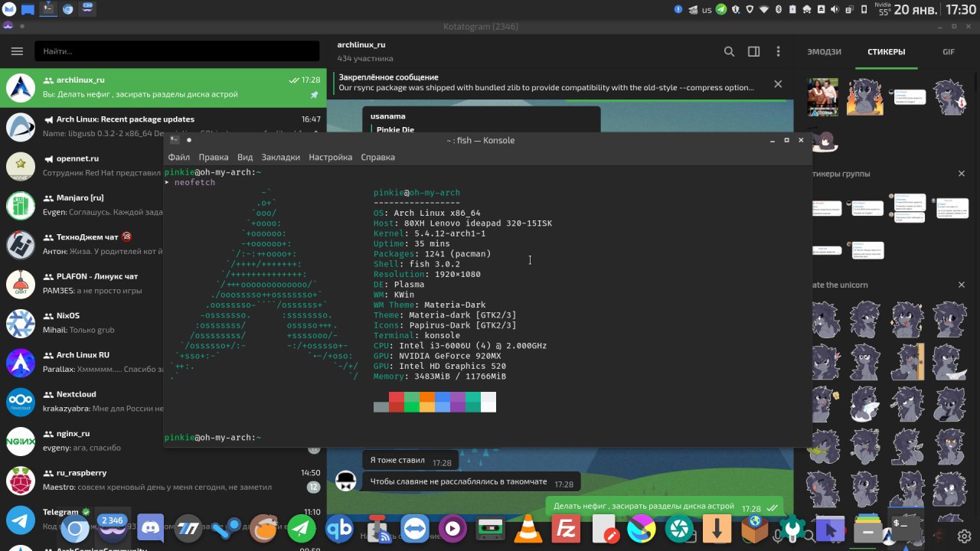Open Kotatogram 2346 badge icon in dock

coord(113,530)
